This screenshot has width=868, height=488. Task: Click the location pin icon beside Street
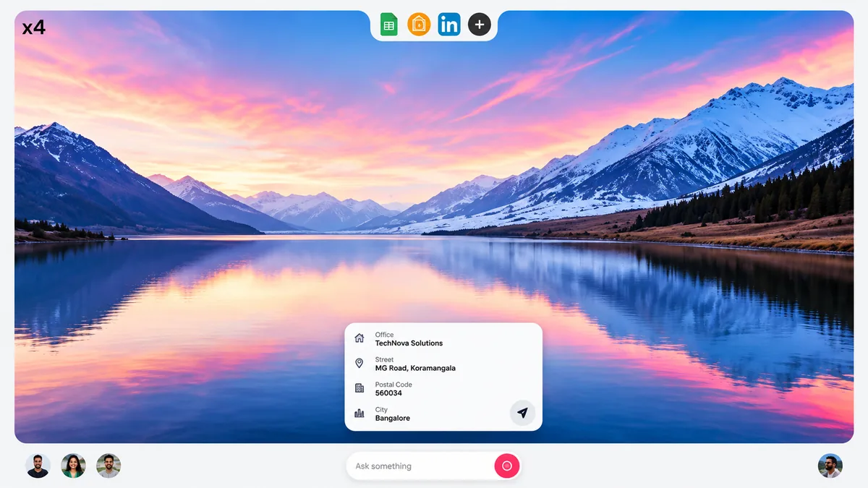[x=359, y=363]
